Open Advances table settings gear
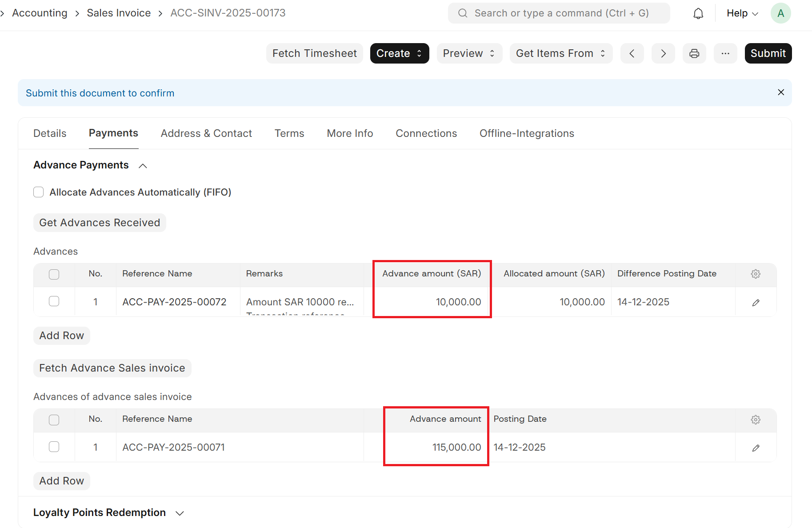Screen dimensions: 812x528 click(756, 274)
